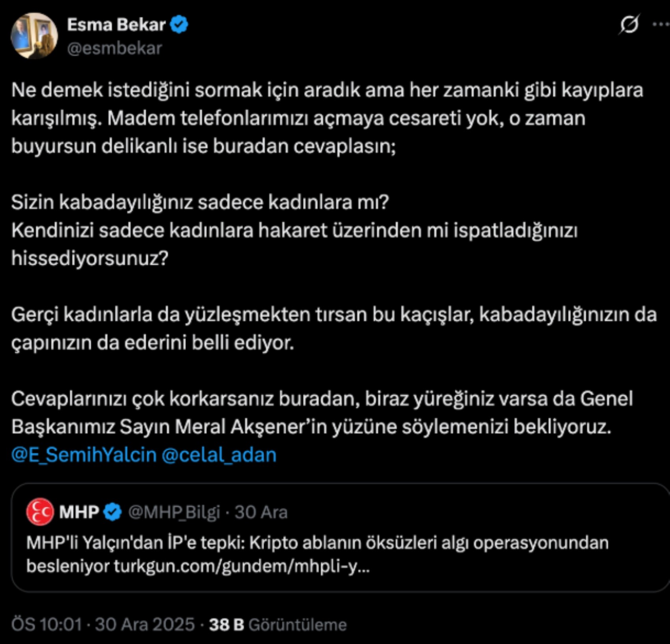Open the quoted MHP post headline text
Screen dimensions: 670x644
click(317, 543)
